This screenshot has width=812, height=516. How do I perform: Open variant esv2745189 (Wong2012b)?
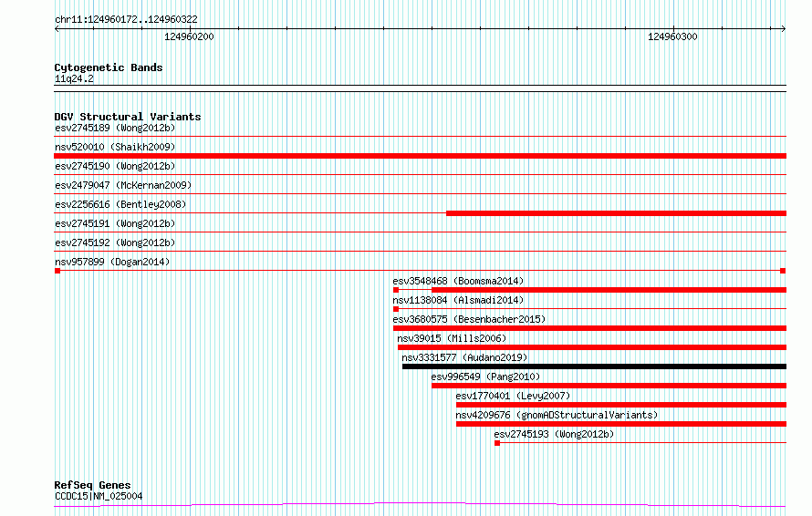point(115,128)
